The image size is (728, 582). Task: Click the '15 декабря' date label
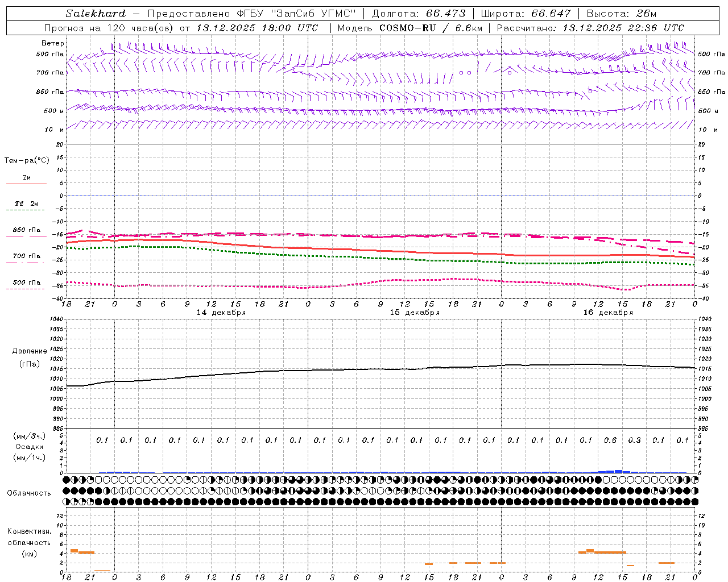415,313
